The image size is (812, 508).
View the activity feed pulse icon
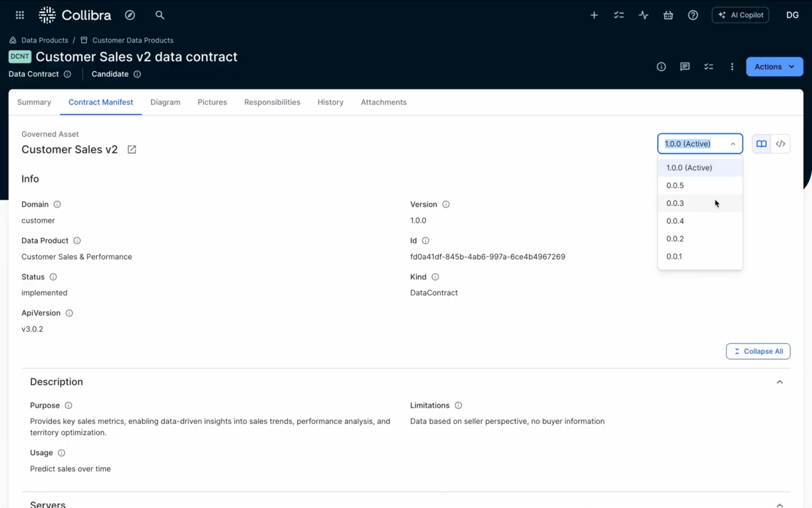[x=643, y=15]
